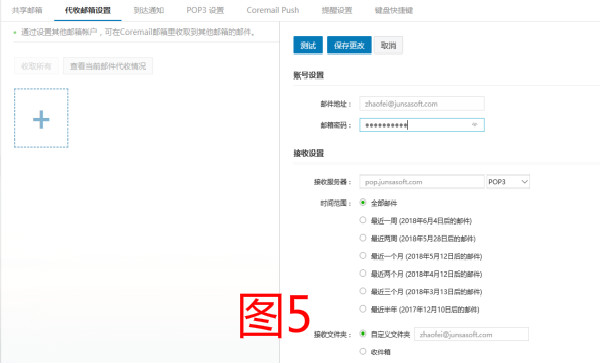600x363 pixels.
Task: Focus the 邮件地址 input field
Action: click(422, 104)
